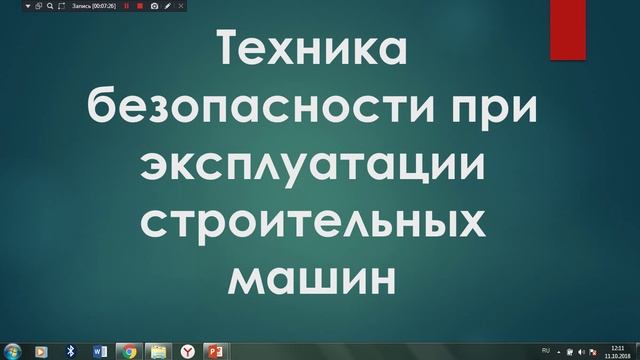This screenshot has width=640, height=360.
Task: Open the Windows Start menu
Action: [13, 351]
